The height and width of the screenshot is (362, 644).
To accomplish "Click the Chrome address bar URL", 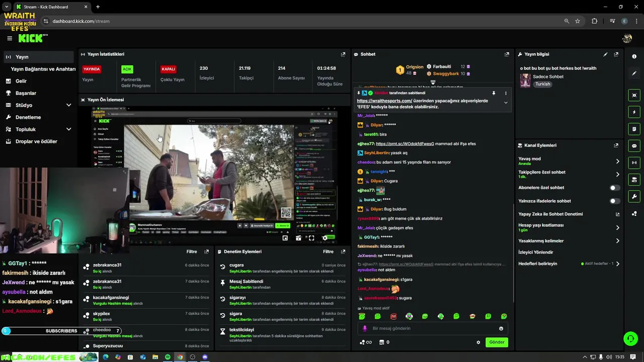I will click(81, 21).
